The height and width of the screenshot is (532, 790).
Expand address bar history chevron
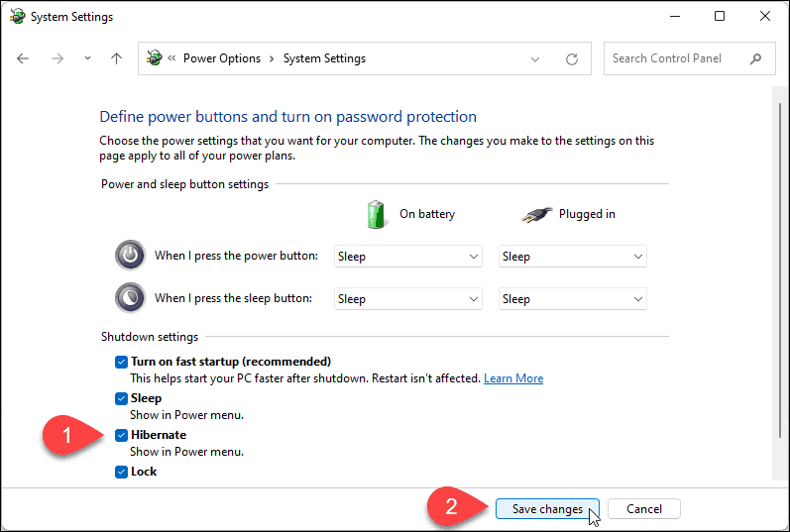pyautogui.click(x=535, y=59)
